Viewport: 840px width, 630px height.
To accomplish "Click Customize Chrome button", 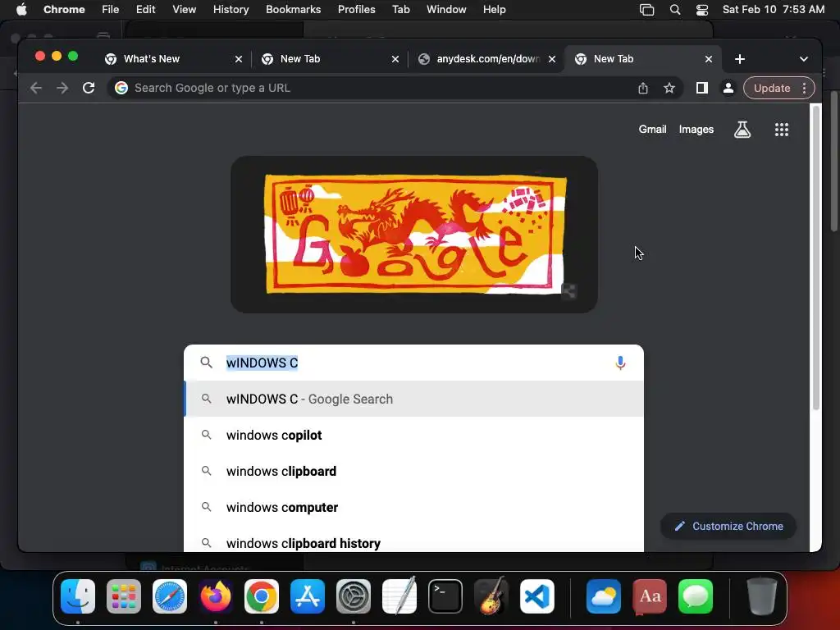I will pos(728,526).
